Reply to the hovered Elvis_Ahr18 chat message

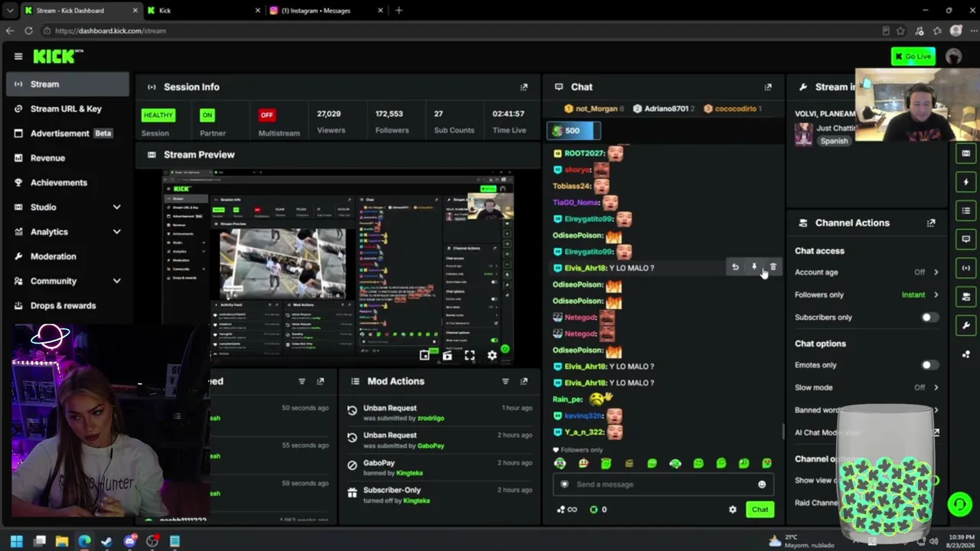[735, 267]
